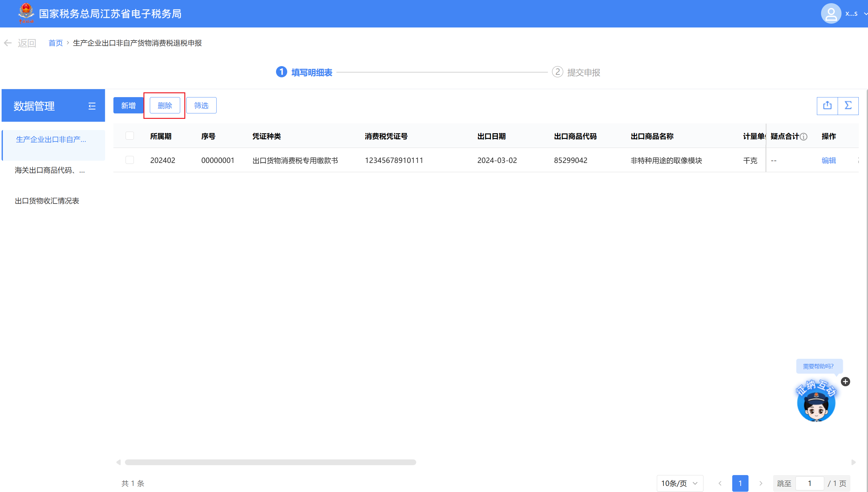Click the export/share icon button
Image resolution: width=868 pixels, height=492 pixels.
click(827, 105)
